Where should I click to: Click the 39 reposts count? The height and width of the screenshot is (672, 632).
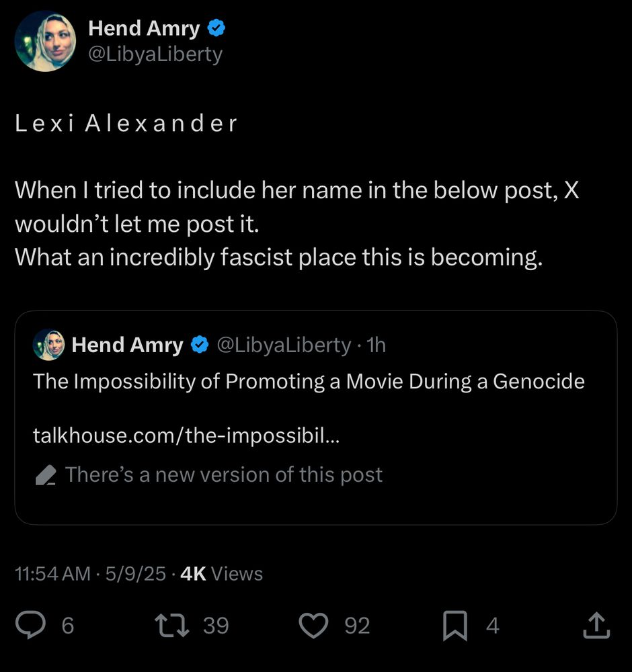click(214, 626)
